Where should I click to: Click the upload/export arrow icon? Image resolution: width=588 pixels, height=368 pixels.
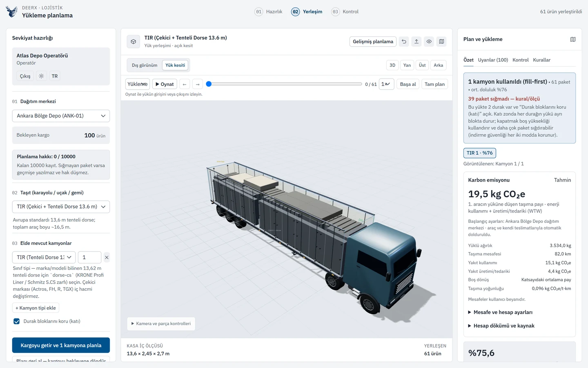coord(416,41)
